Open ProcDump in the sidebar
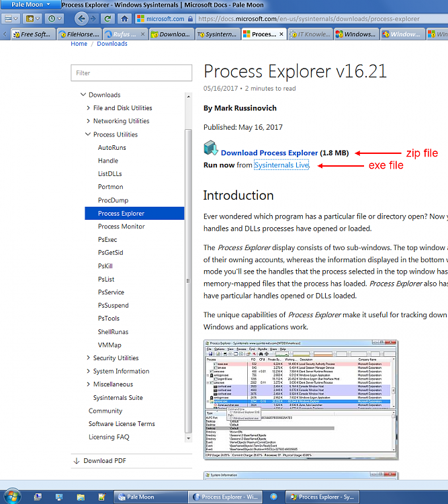 click(113, 200)
